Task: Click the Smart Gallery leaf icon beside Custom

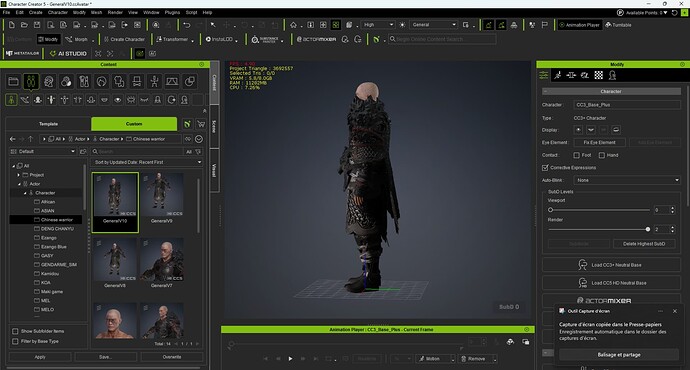Action: [187, 124]
